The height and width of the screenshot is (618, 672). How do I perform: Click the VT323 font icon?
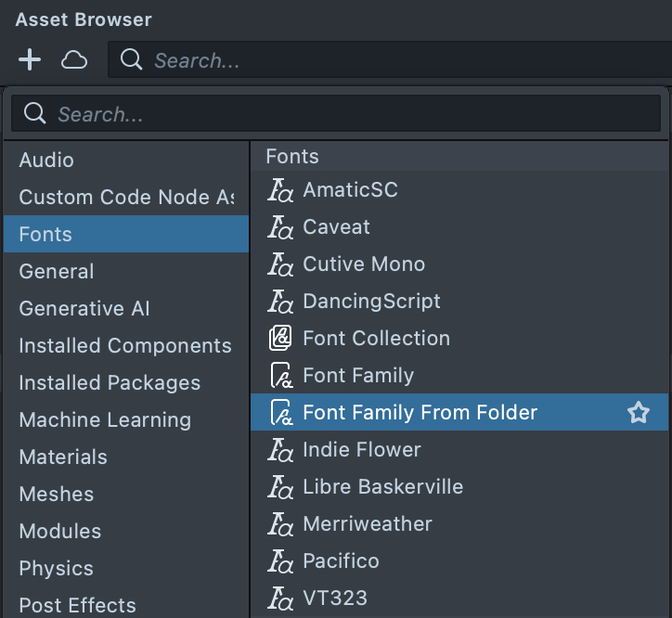coord(280,599)
